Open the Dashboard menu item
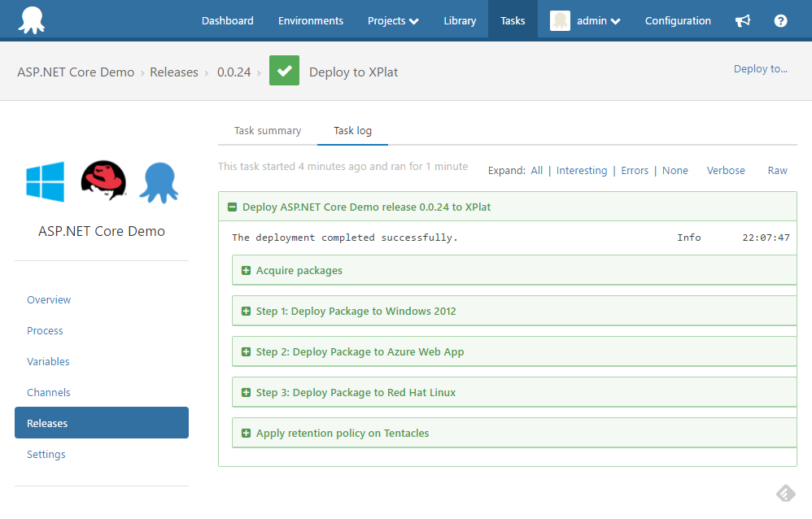This screenshot has width=812, height=519. (x=227, y=20)
